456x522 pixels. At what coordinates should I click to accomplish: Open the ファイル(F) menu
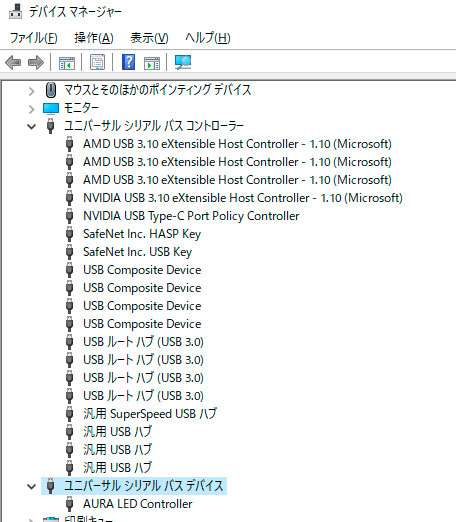pos(34,38)
